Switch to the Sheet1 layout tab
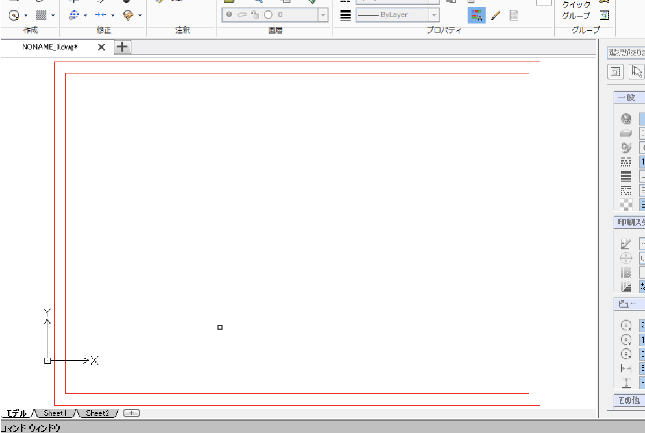 (x=55, y=413)
